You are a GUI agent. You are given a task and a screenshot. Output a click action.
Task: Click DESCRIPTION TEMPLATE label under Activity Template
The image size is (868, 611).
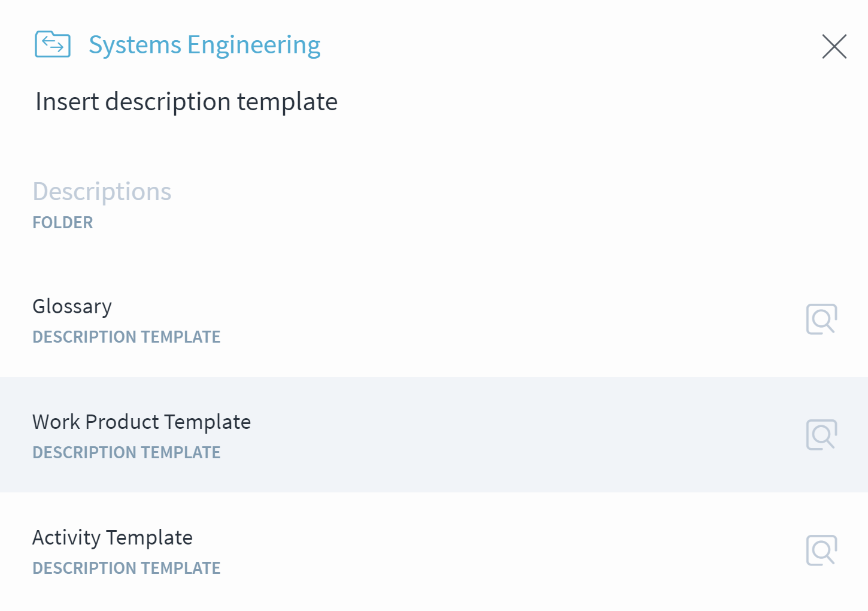[126, 568]
